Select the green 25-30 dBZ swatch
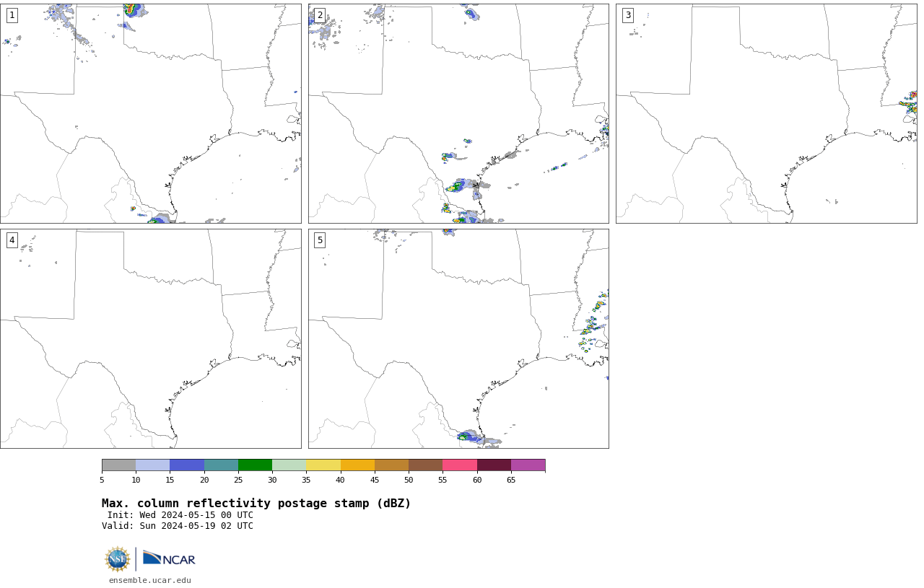 pyautogui.click(x=255, y=465)
